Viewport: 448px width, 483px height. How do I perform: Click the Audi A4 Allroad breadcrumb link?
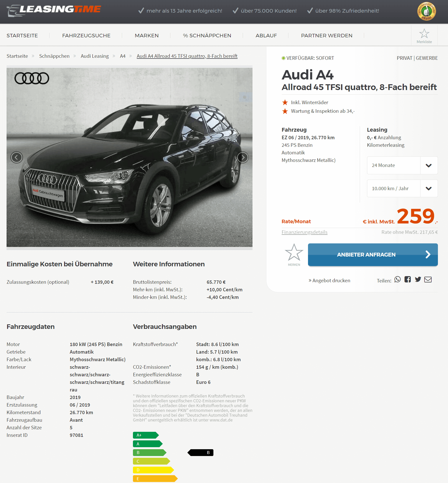pos(187,56)
